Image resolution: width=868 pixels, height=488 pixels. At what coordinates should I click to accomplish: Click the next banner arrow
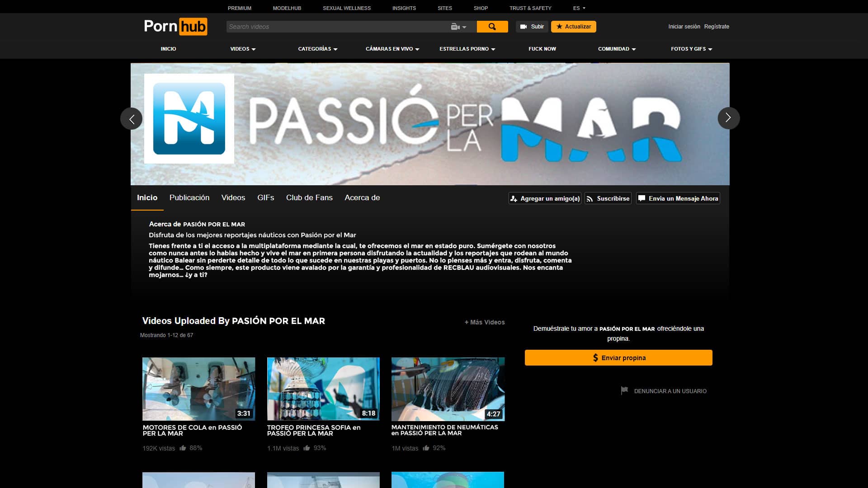tap(728, 118)
